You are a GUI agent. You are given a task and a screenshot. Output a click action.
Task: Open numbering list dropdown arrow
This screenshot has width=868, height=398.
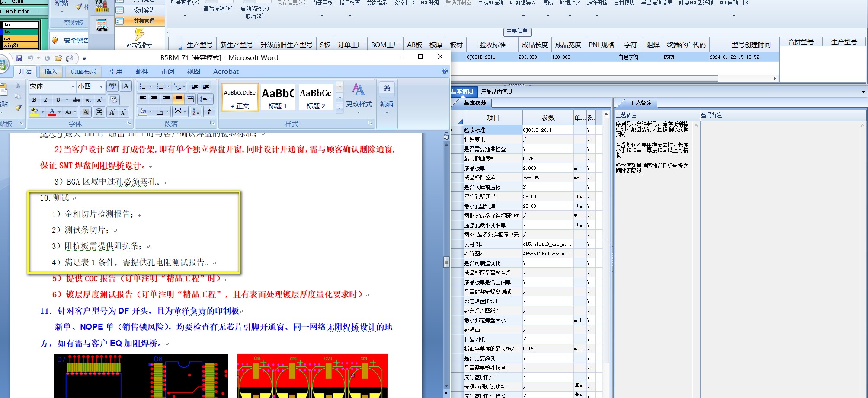pos(168,86)
